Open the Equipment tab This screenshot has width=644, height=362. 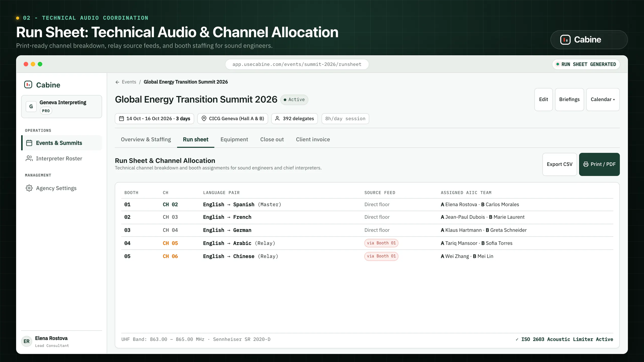(x=234, y=140)
